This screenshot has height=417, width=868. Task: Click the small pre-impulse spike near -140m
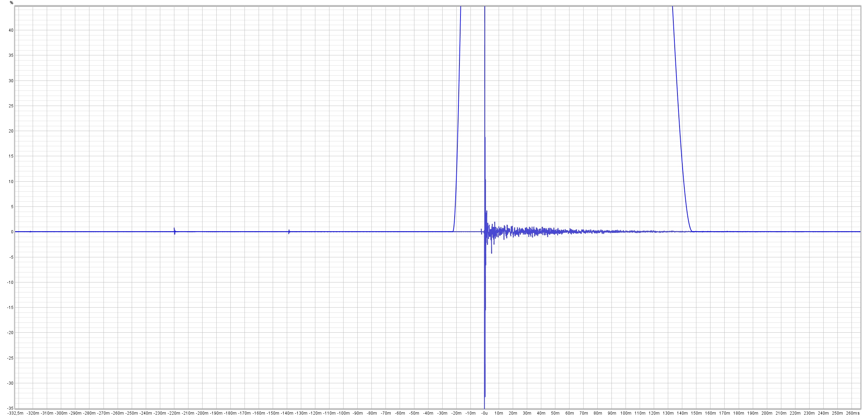(289, 232)
